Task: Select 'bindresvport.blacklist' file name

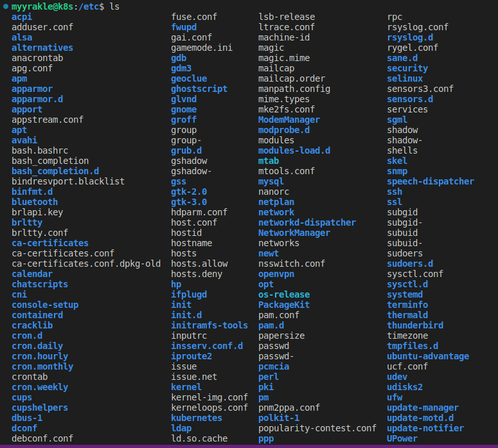Action: pos(68,181)
